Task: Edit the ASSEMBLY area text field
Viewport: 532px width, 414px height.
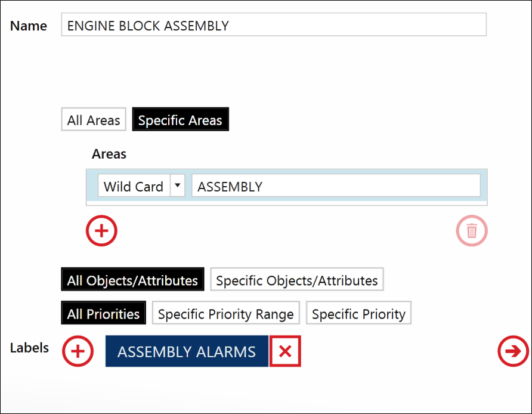Action: [x=336, y=186]
